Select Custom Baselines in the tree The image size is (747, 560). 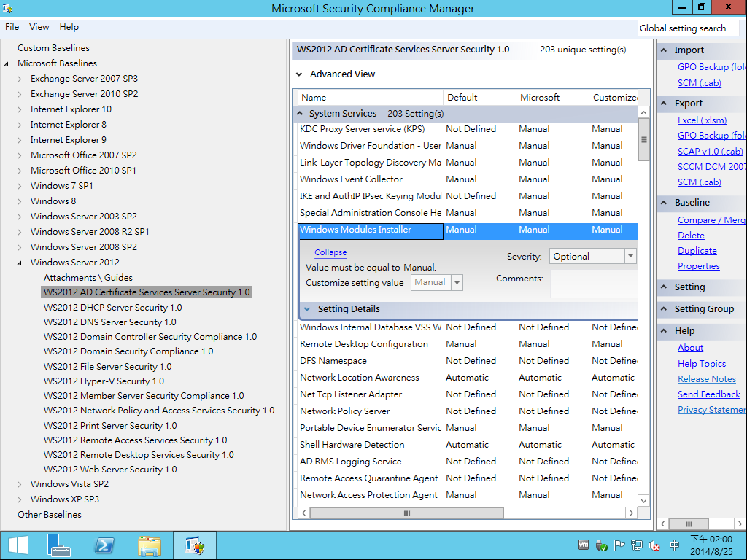[53, 48]
